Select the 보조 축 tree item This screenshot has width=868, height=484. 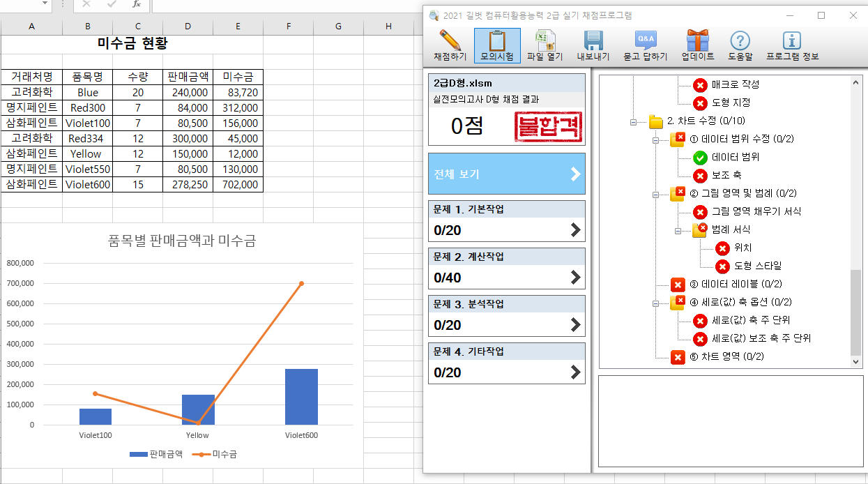726,176
